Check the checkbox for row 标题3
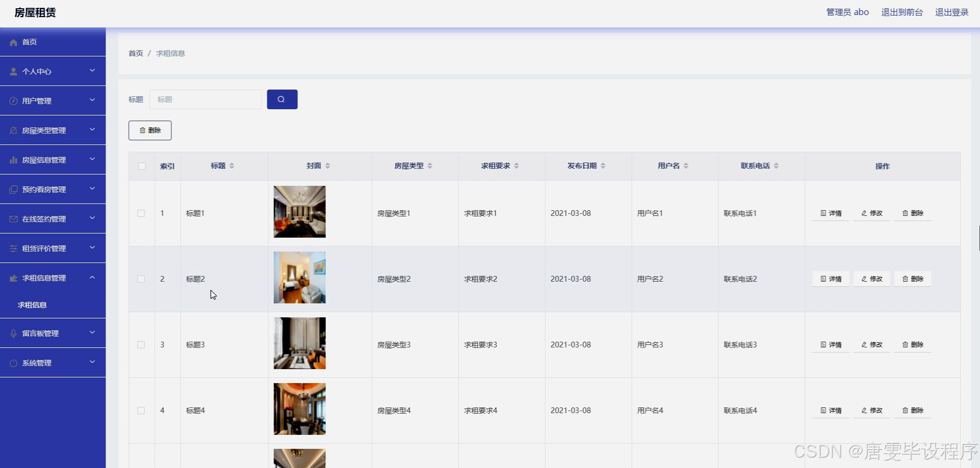The image size is (980, 468). (141, 345)
